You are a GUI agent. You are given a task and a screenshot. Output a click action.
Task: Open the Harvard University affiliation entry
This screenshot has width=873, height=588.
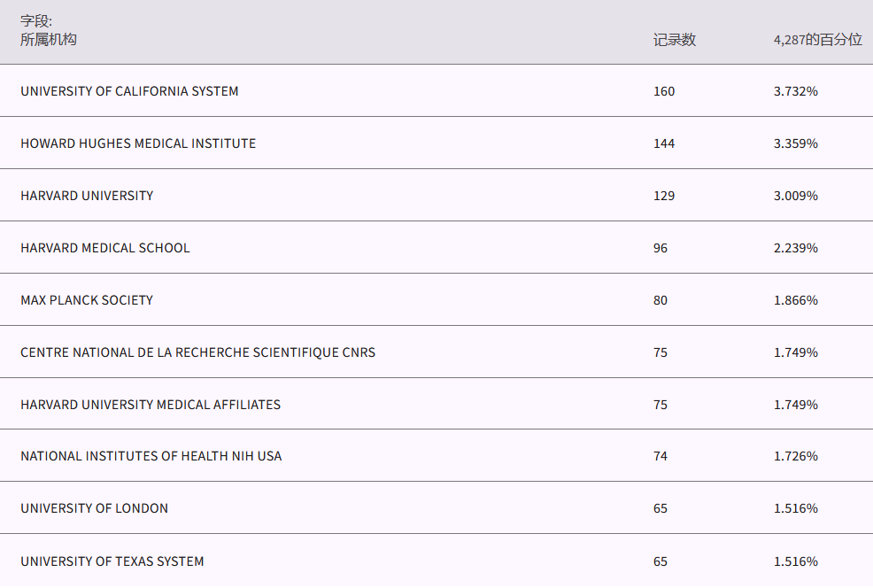tap(87, 196)
